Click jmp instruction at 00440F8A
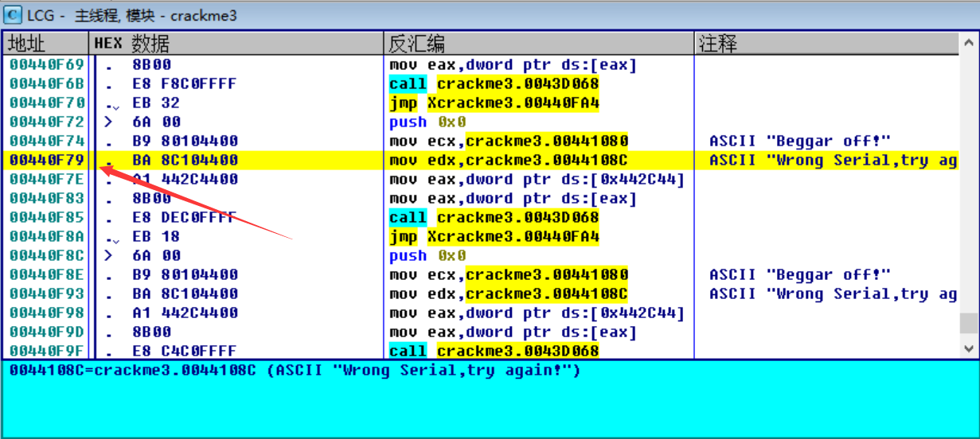The image size is (980, 439). [x=494, y=236]
